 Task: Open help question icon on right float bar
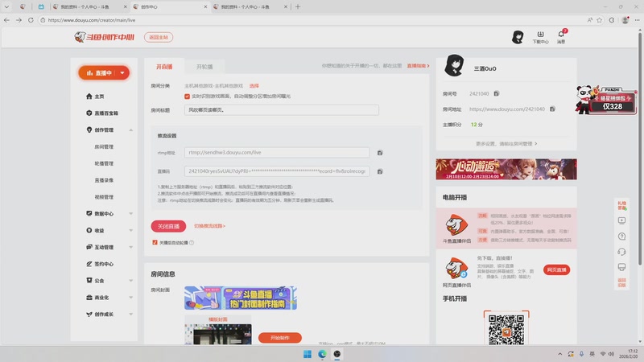tap(621, 237)
